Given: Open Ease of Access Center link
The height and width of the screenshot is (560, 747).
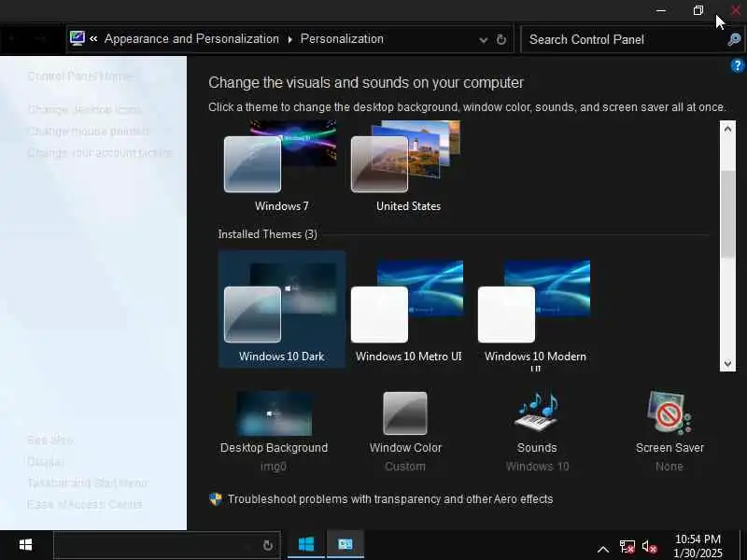Looking at the screenshot, I should [x=84, y=504].
